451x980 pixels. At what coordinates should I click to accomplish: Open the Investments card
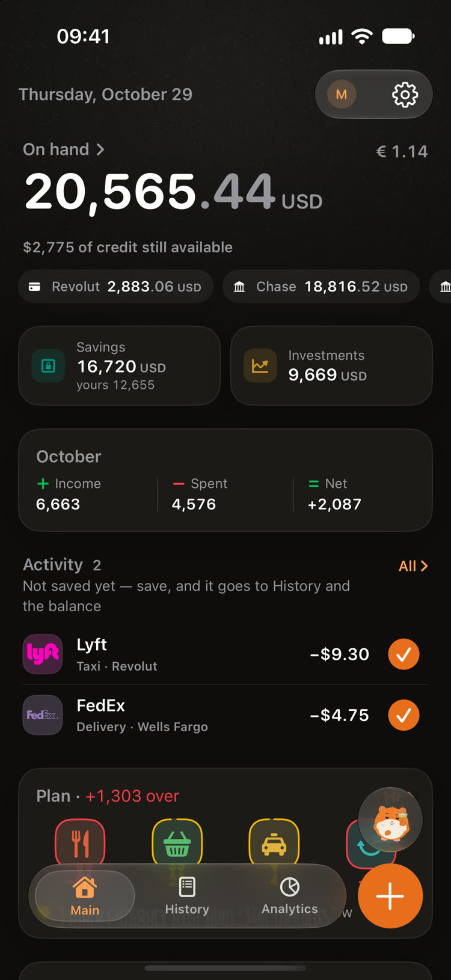point(331,365)
